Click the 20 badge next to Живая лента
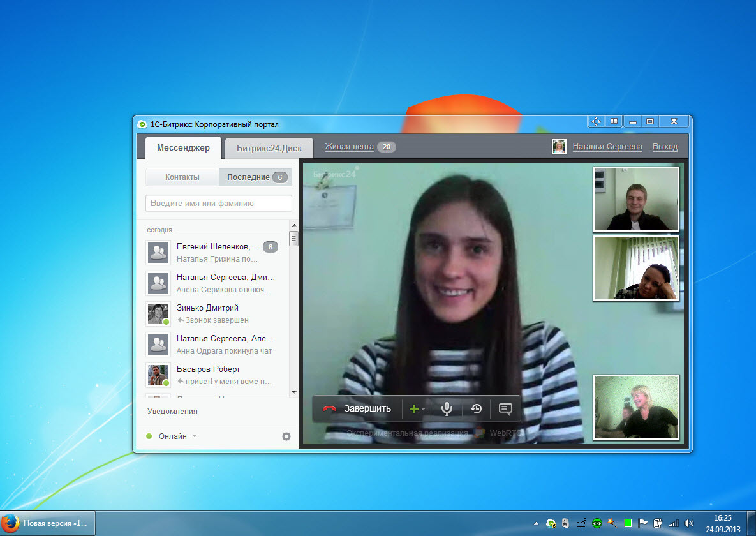Image resolution: width=756 pixels, height=536 pixels. (x=386, y=147)
